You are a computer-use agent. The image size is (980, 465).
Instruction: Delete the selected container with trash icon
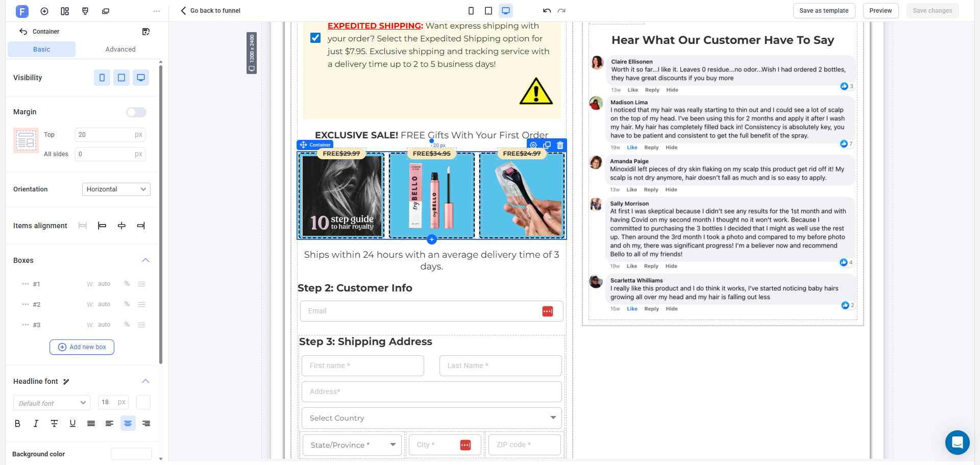coord(560,145)
